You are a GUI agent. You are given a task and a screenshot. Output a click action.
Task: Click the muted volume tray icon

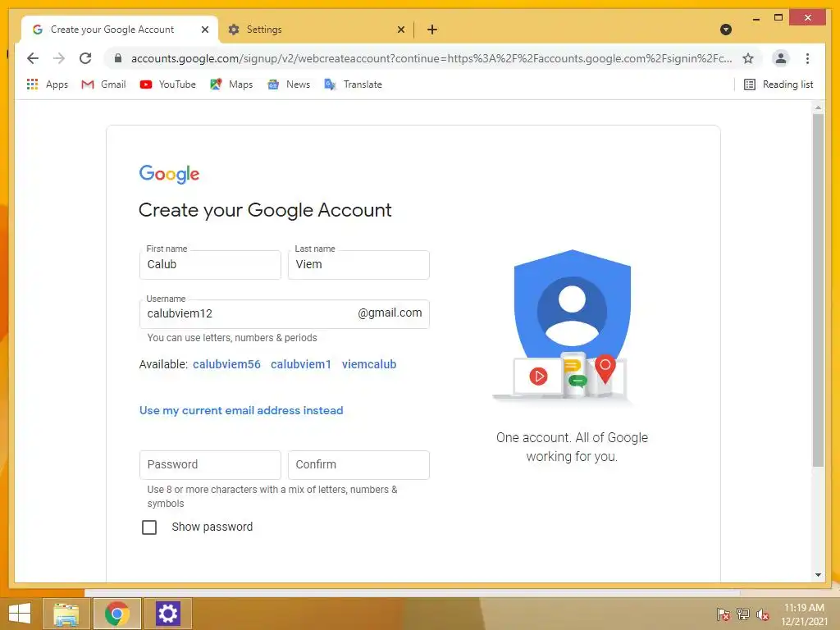[x=762, y=614]
